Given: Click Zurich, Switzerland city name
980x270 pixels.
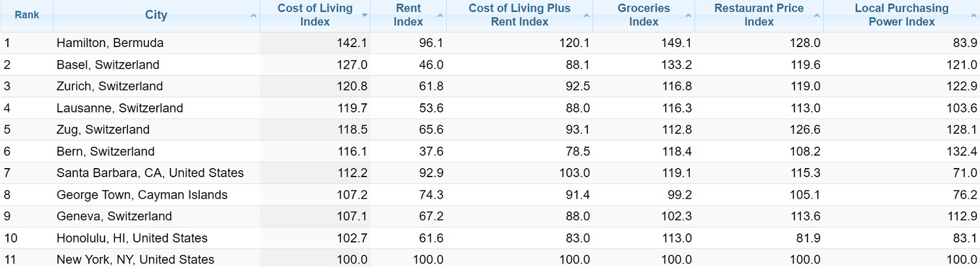Looking at the screenshot, I should point(110,86).
